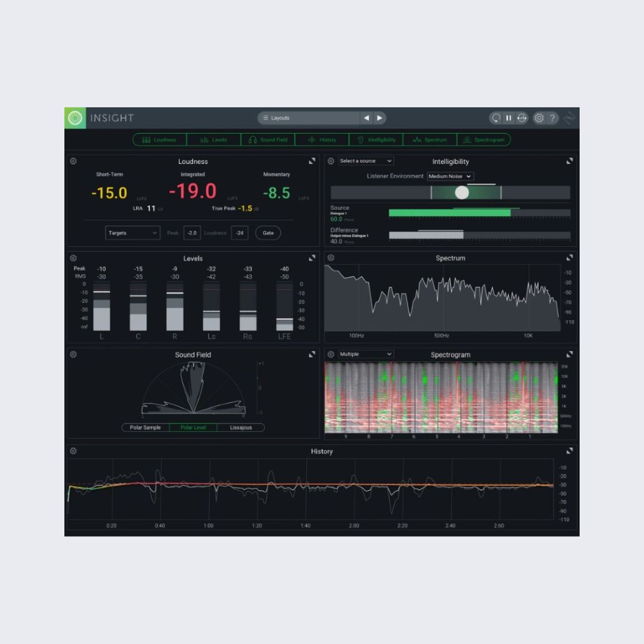Click the bypass arrows icon at far right header
The width and height of the screenshot is (644, 644).
coord(569,118)
